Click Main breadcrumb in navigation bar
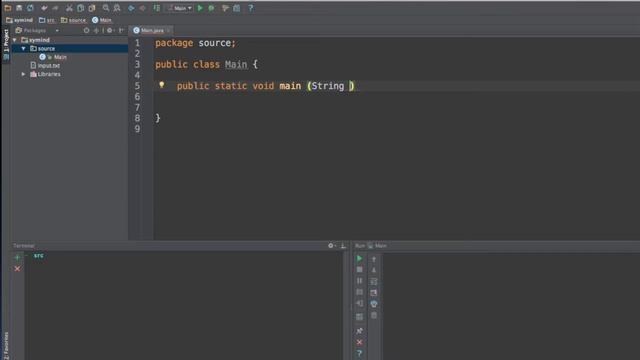Image resolution: width=640 pixels, height=360 pixels. tap(102, 20)
